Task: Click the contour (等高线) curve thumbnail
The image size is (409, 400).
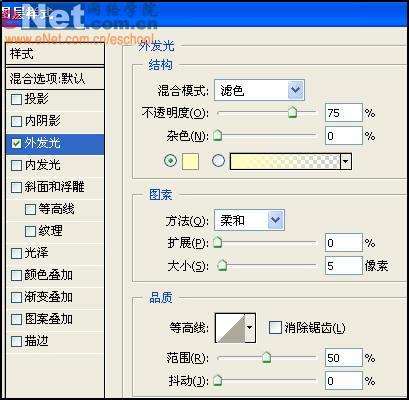Action: coord(230,328)
